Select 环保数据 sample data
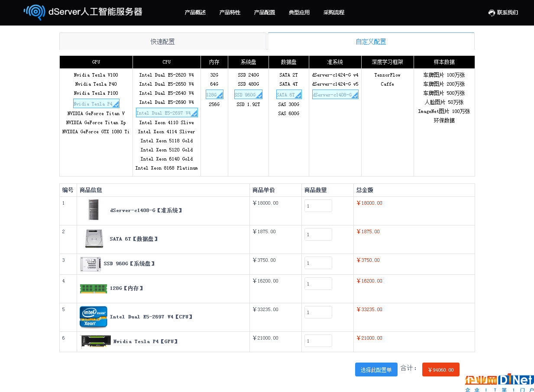 444,120
